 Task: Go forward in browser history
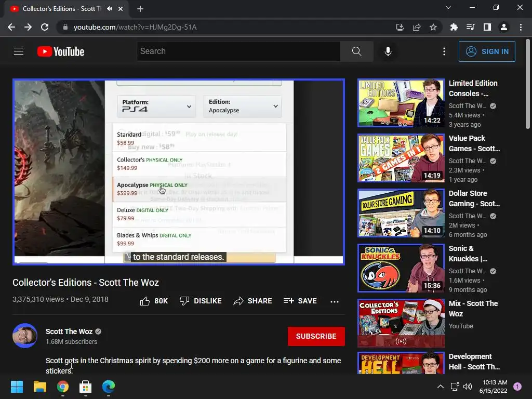point(28,27)
